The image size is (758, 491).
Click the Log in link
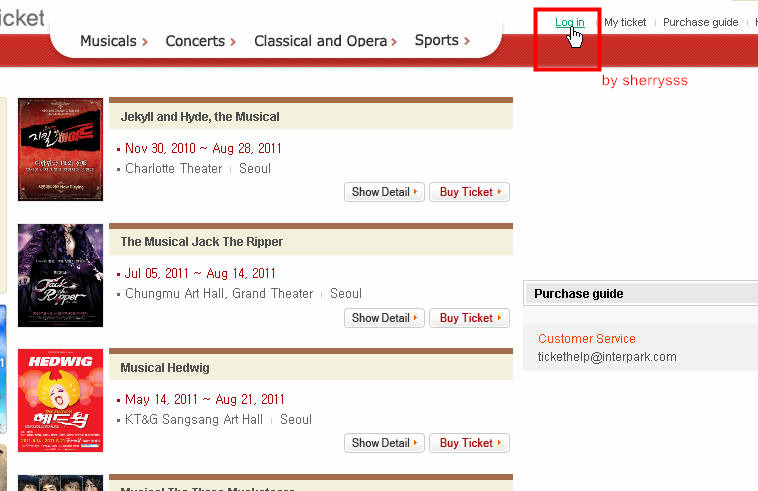coord(569,22)
